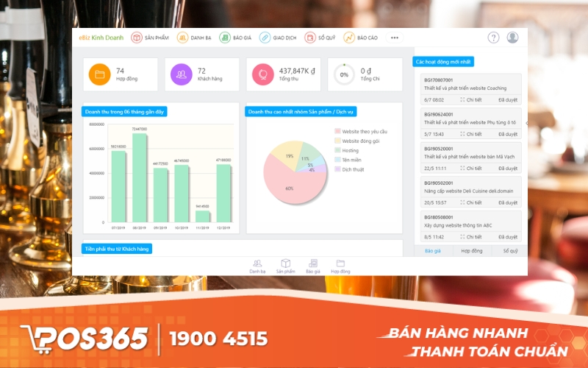Image resolution: width=588 pixels, height=368 pixels.
Task: Click the 09/2019 revenue bar
Action: pos(160,195)
